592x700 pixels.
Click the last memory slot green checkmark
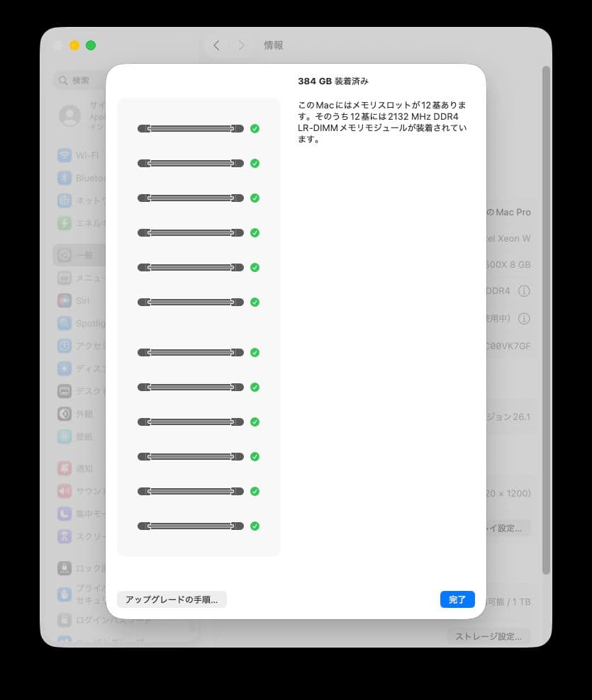click(x=255, y=526)
